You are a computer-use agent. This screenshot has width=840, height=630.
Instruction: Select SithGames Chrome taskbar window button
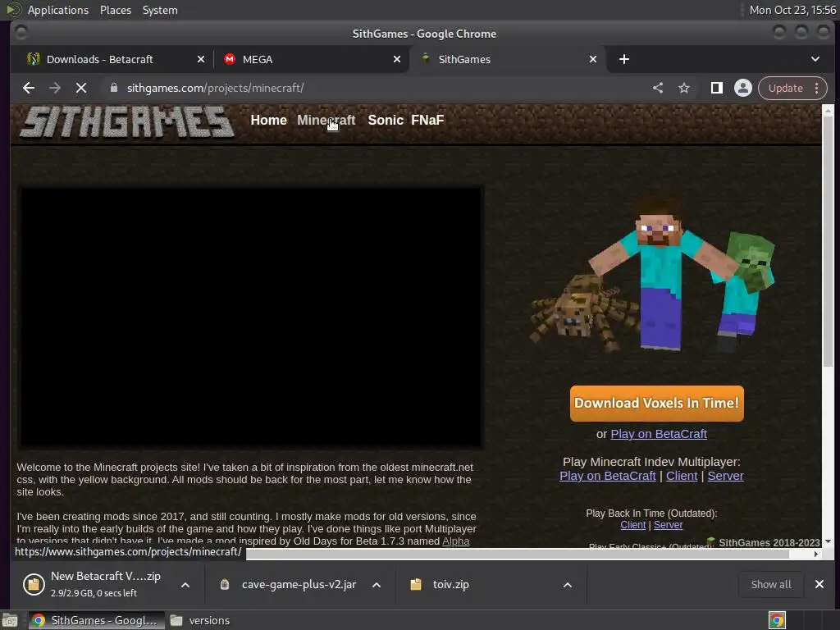pyautogui.click(x=95, y=620)
